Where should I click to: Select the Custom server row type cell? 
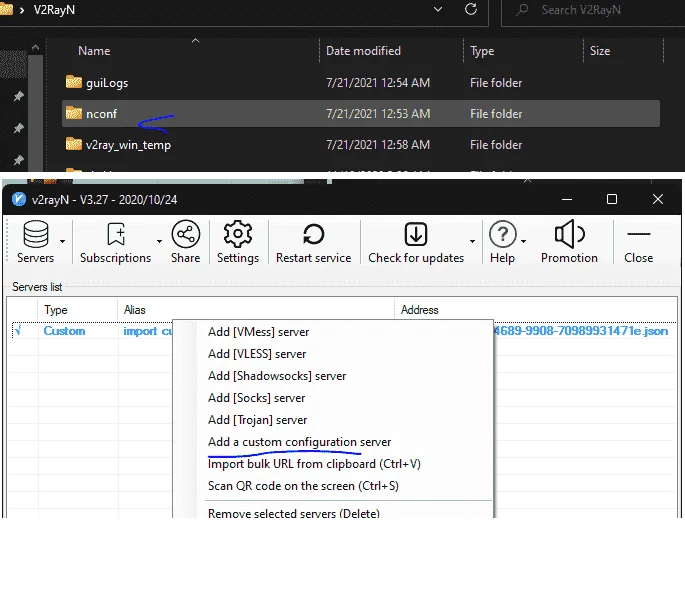[x=64, y=331]
